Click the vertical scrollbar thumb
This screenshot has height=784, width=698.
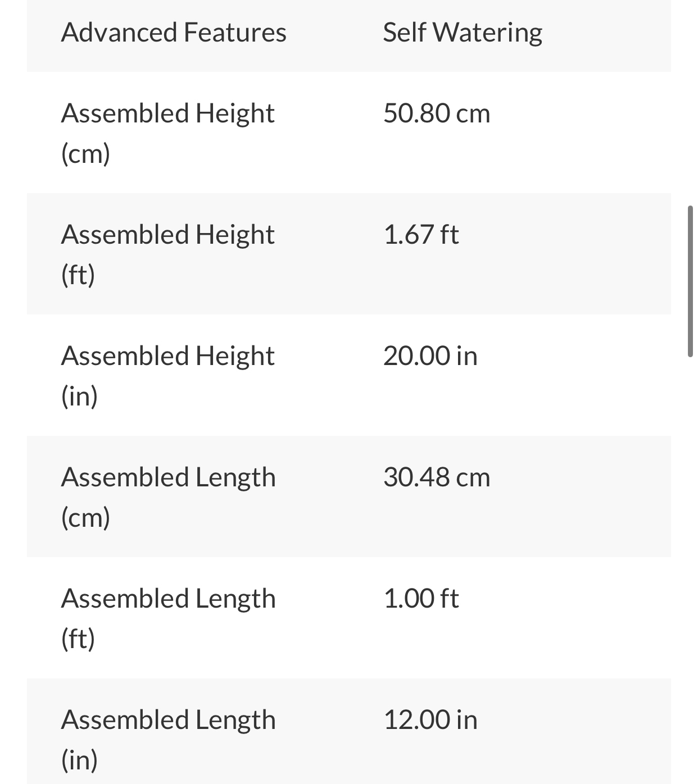690,281
